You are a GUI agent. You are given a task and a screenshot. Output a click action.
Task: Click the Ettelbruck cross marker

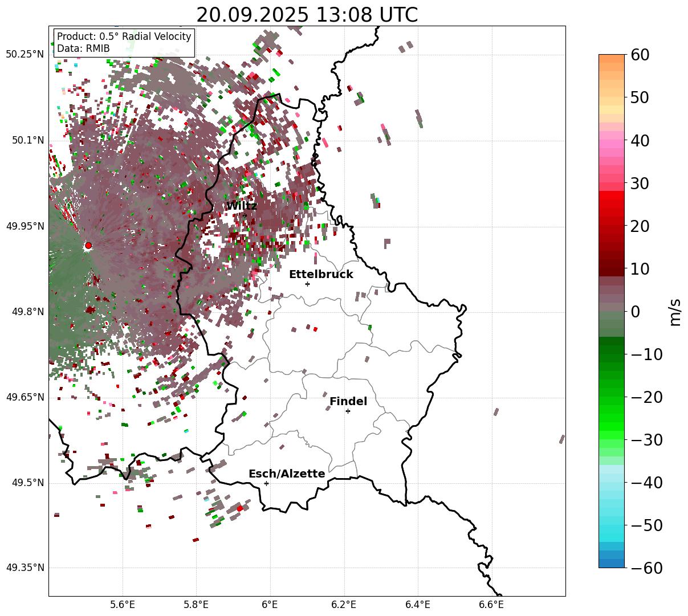[307, 284]
